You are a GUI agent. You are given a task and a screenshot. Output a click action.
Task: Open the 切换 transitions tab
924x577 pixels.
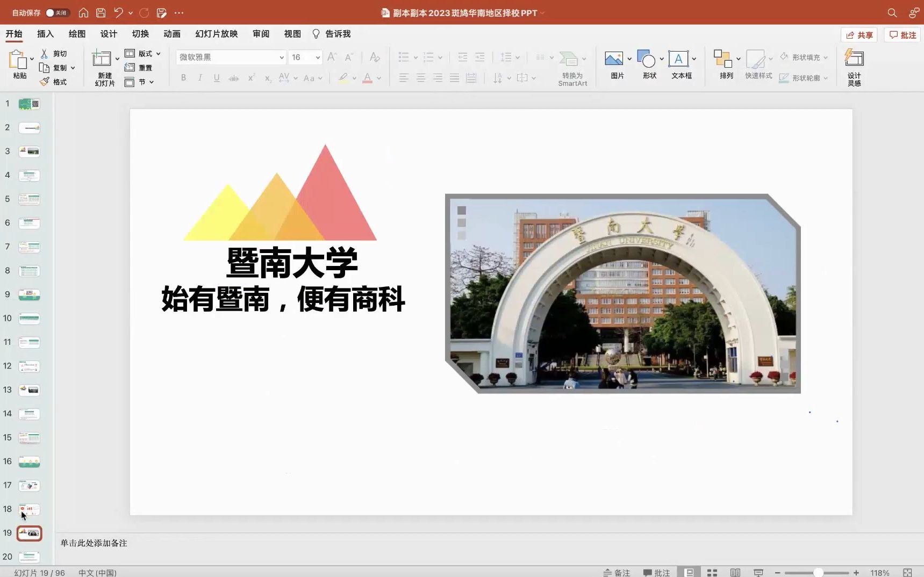[140, 34]
